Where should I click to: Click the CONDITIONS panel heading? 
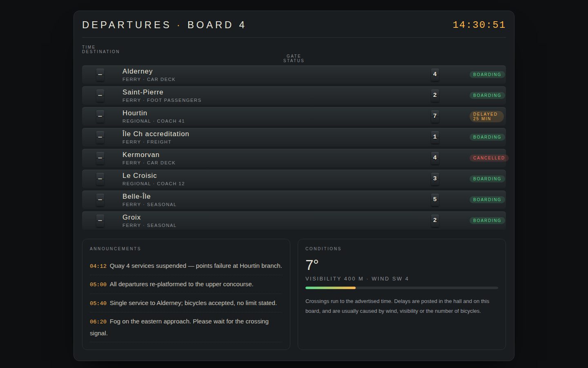point(323,249)
